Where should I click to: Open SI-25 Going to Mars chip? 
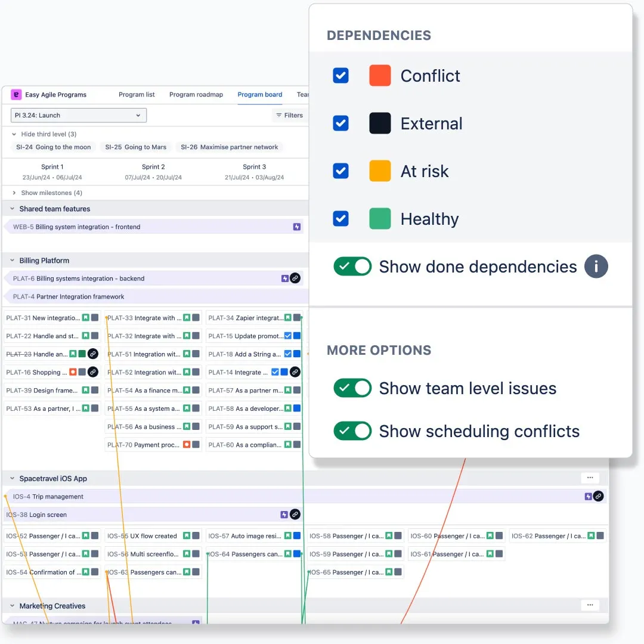tap(136, 147)
